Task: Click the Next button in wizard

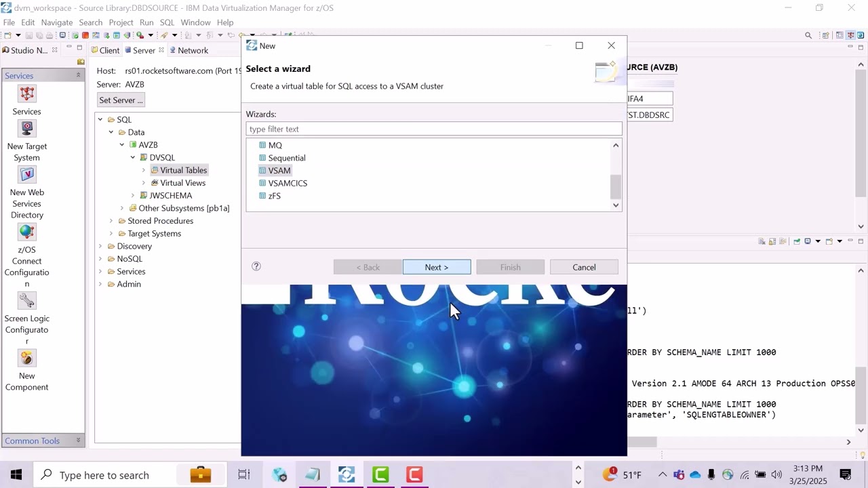Action: tap(437, 267)
